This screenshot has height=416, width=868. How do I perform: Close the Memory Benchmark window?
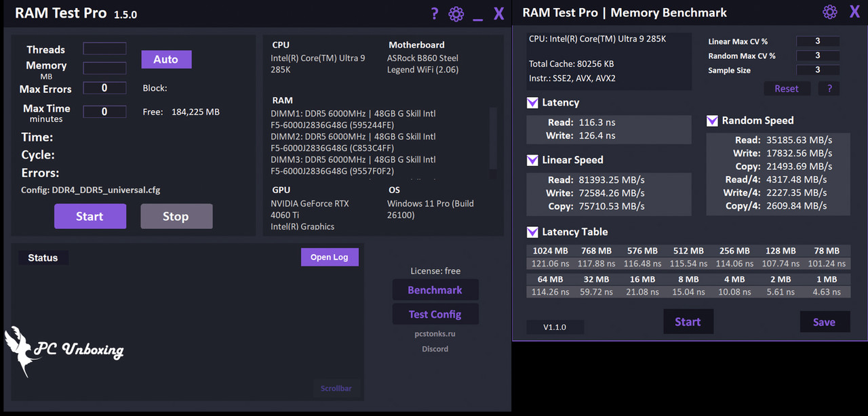[854, 12]
